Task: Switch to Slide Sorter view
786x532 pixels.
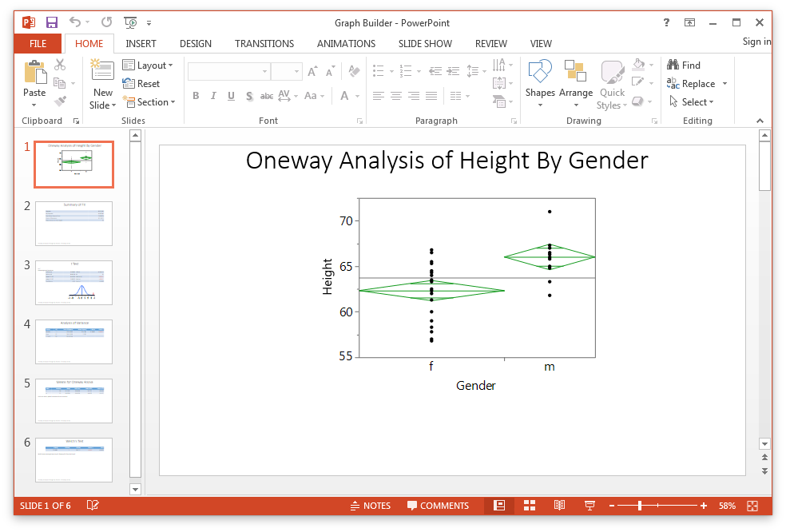Action: (529, 506)
